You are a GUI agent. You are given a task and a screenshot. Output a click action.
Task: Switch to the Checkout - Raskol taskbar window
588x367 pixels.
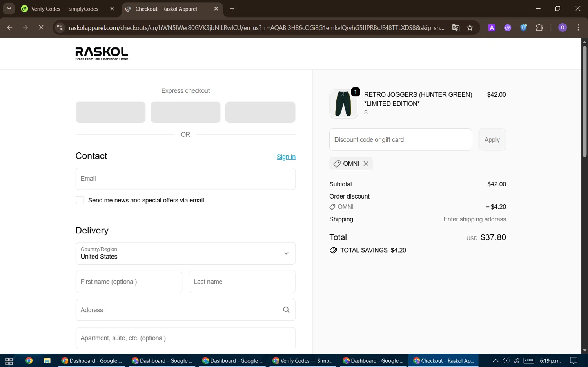[444, 361]
